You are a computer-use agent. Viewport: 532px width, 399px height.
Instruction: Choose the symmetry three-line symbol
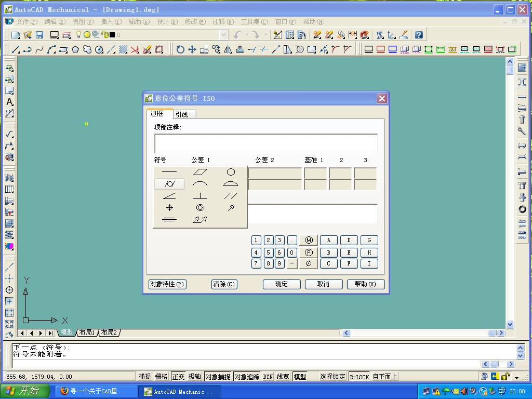click(x=169, y=220)
